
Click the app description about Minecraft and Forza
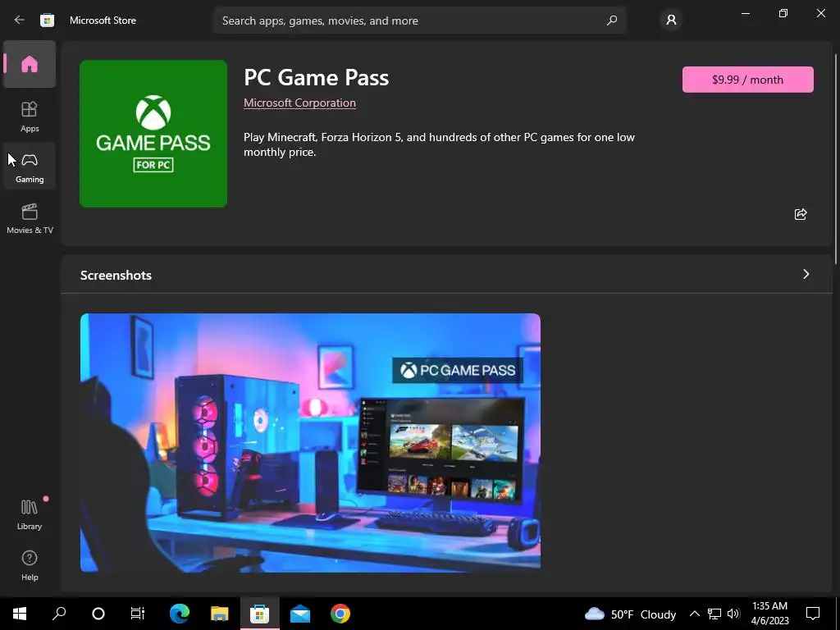(x=439, y=144)
